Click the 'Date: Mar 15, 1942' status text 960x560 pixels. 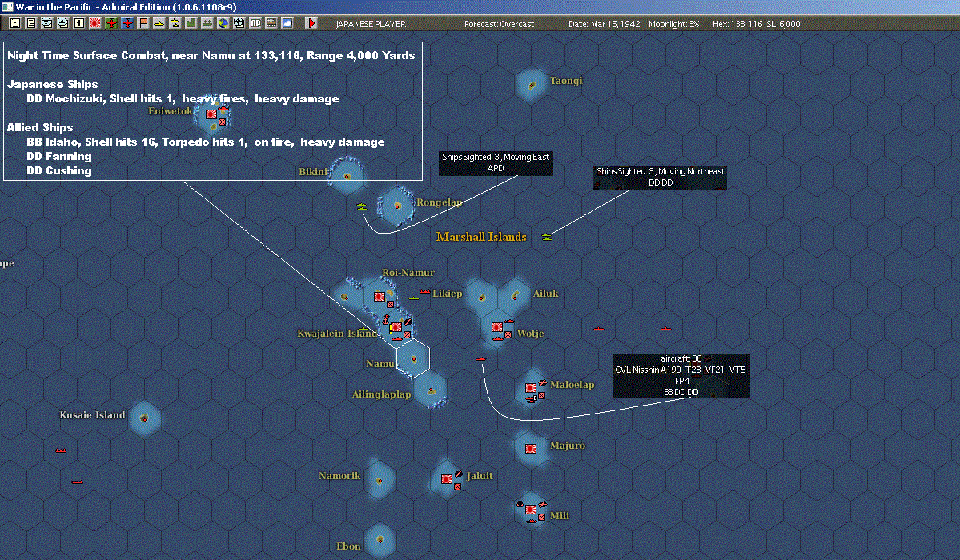(x=605, y=24)
